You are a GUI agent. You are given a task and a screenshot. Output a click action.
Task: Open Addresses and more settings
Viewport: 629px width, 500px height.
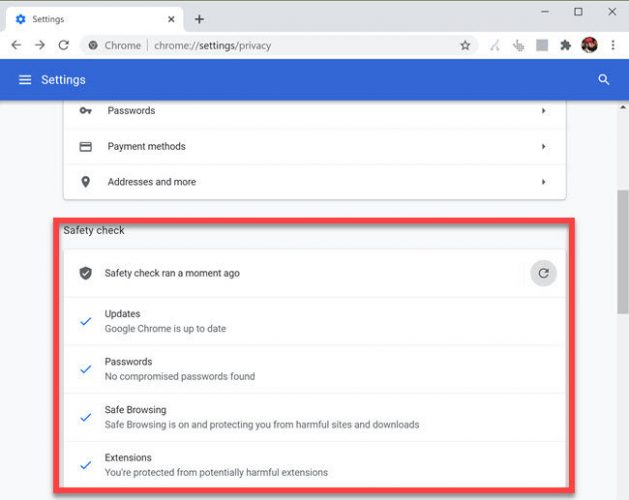coord(314,182)
